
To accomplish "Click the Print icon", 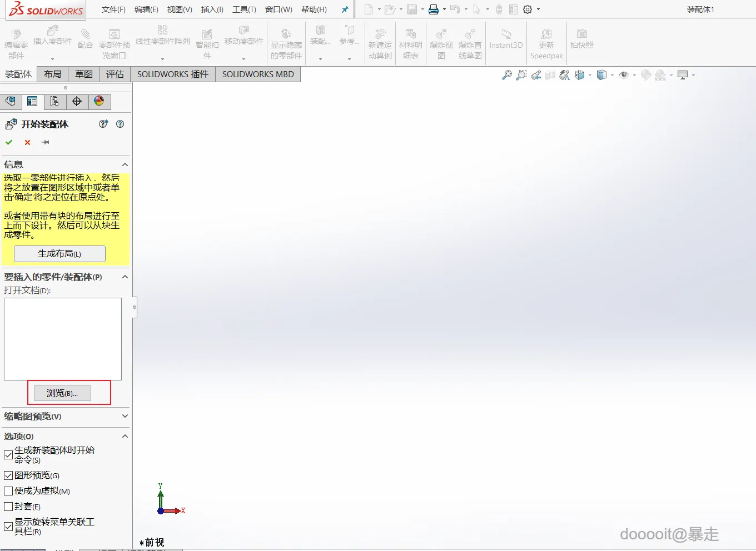I will tap(434, 9).
